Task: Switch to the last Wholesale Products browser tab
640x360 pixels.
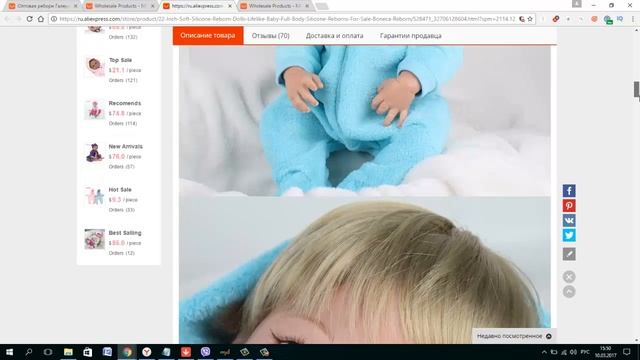Action: coord(274,6)
